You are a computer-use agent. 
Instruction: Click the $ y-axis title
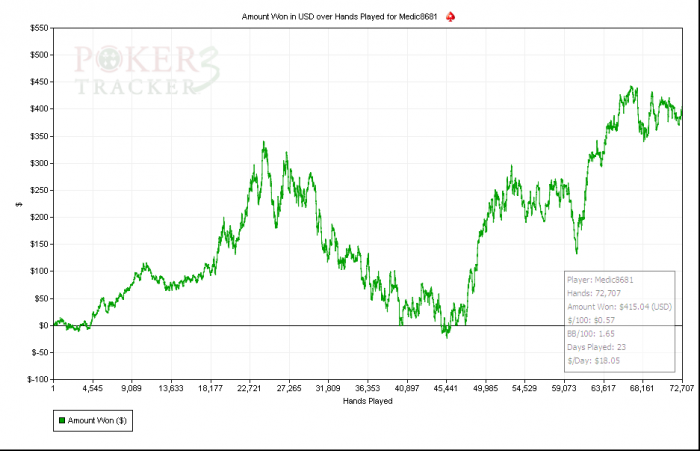coord(19,204)
